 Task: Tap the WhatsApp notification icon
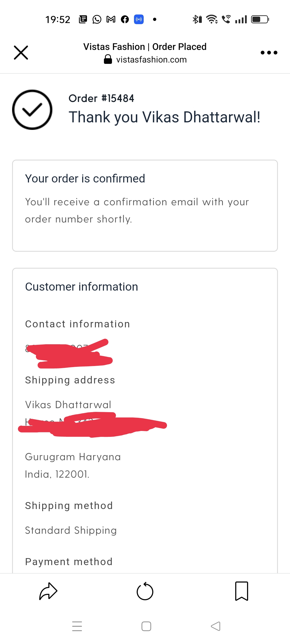pyautogui.click(x=97, y=19)
